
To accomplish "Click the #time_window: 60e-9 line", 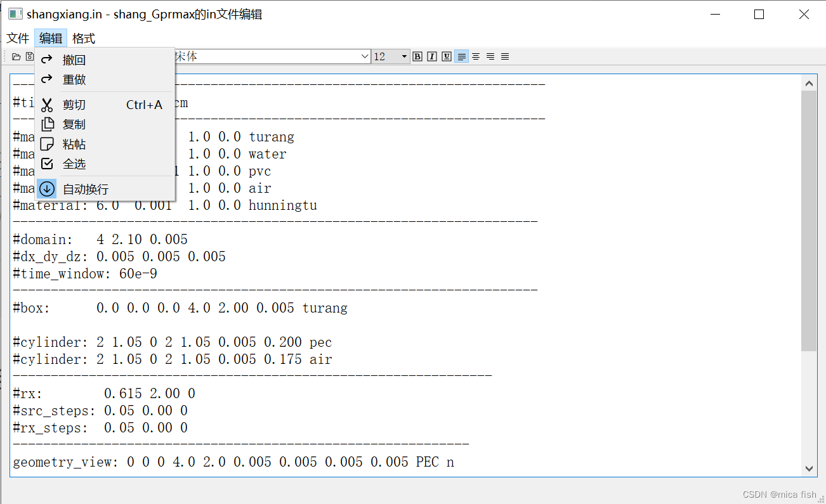I will 85,274.
